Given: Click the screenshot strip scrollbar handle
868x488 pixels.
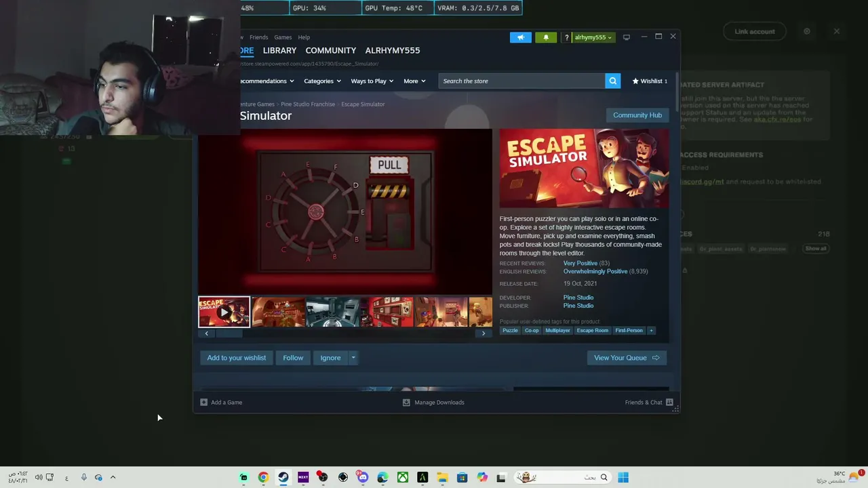Looking at the screenshot, I should coord(229,333).
